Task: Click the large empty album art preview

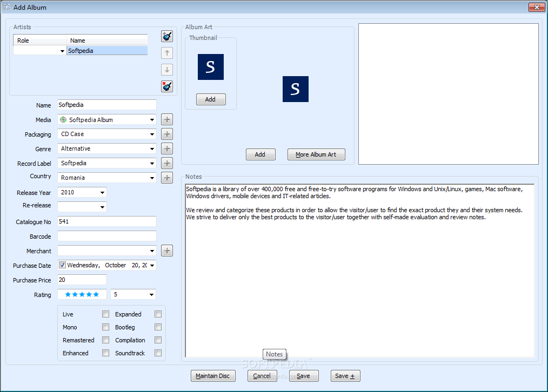Action: [x=449, y=94]
